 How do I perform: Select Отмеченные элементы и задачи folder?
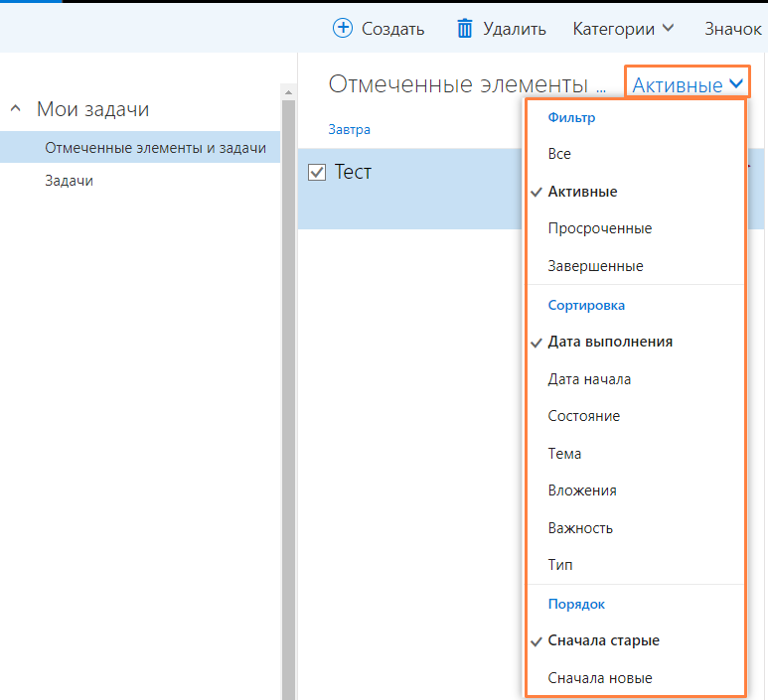point(155,148)
